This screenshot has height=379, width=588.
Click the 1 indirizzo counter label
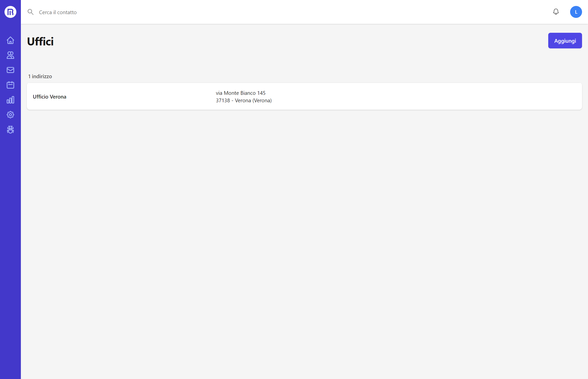pos(40,76)
